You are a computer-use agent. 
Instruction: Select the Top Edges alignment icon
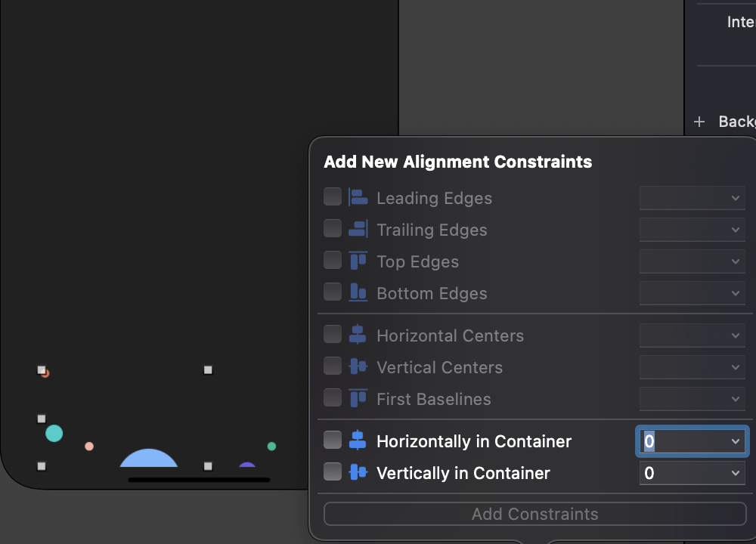click(x=357, y=261)
